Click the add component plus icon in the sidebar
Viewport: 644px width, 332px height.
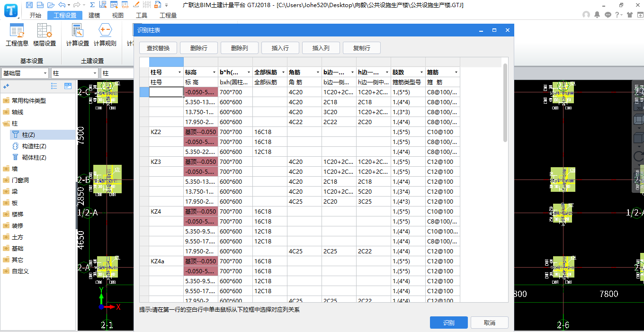tap(6, 86)
